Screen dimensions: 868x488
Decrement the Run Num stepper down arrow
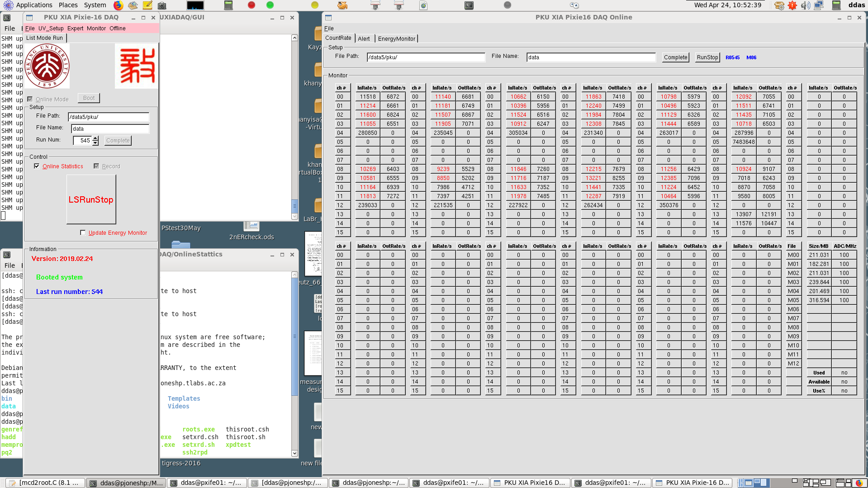[x=95, y=143]
